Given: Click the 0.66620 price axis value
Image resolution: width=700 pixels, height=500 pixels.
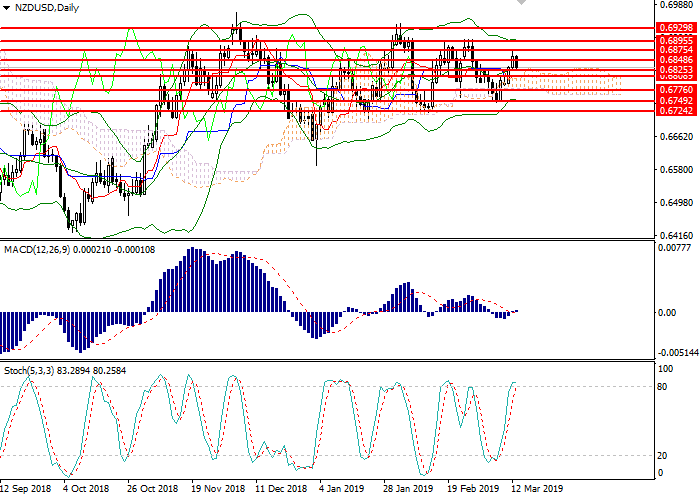Looking at the screenshot, I should [677, 137].
